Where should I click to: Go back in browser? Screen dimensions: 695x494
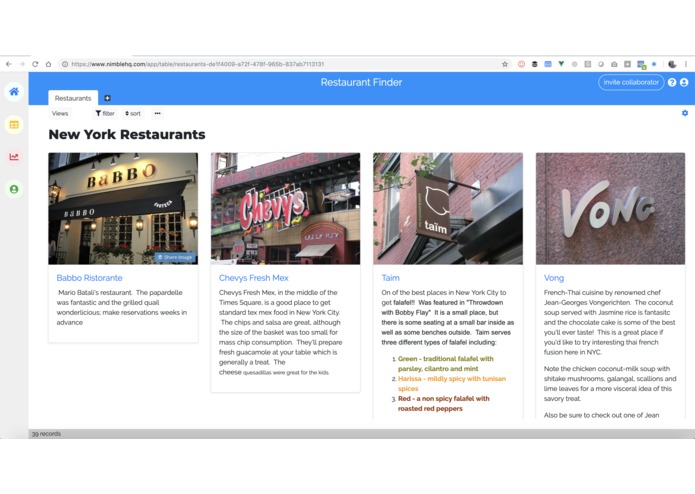[8, 64]
